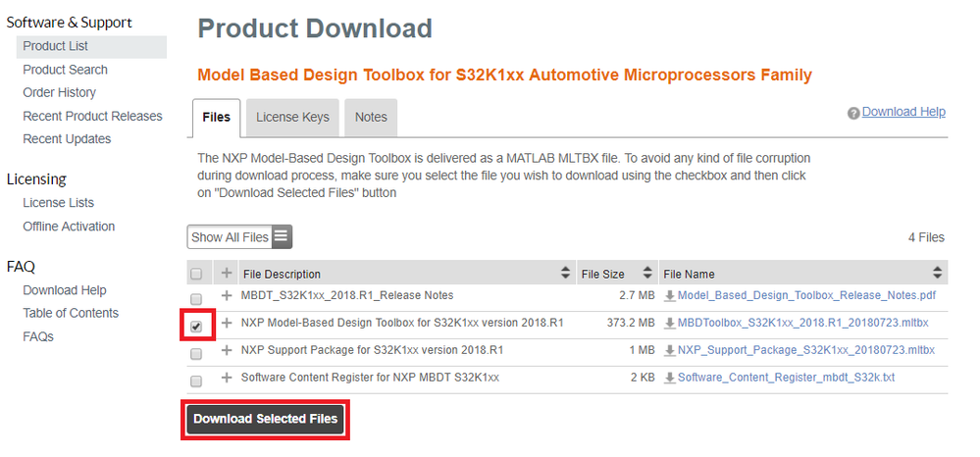Screen dimensions: 980x457
Task: Click the question mark icon beside Download Help
Action: click(x=853, y=113)
